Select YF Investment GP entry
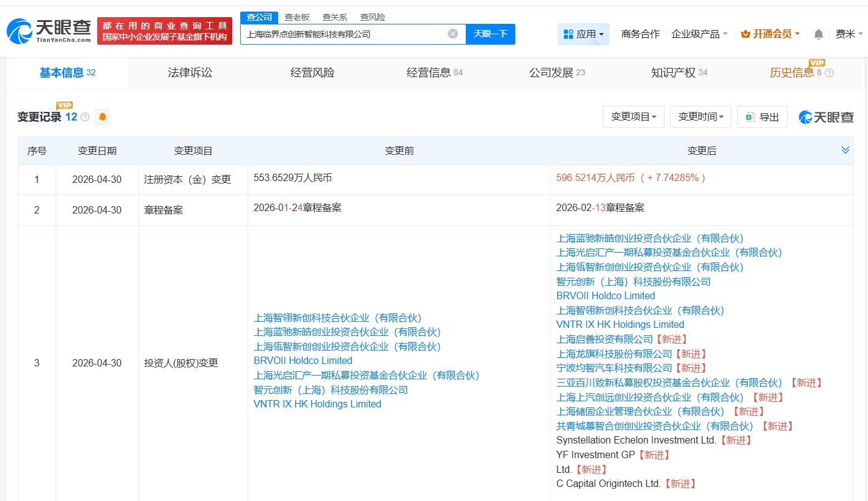 [x=595, y=455]
